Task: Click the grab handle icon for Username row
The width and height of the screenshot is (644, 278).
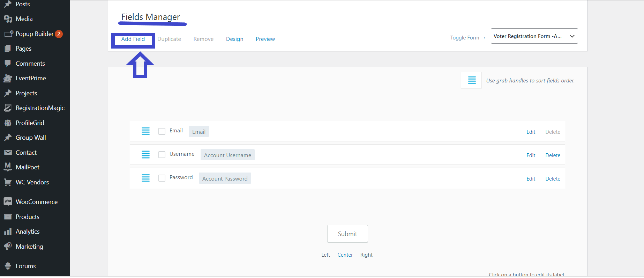Action: click(x=145, y=155)
